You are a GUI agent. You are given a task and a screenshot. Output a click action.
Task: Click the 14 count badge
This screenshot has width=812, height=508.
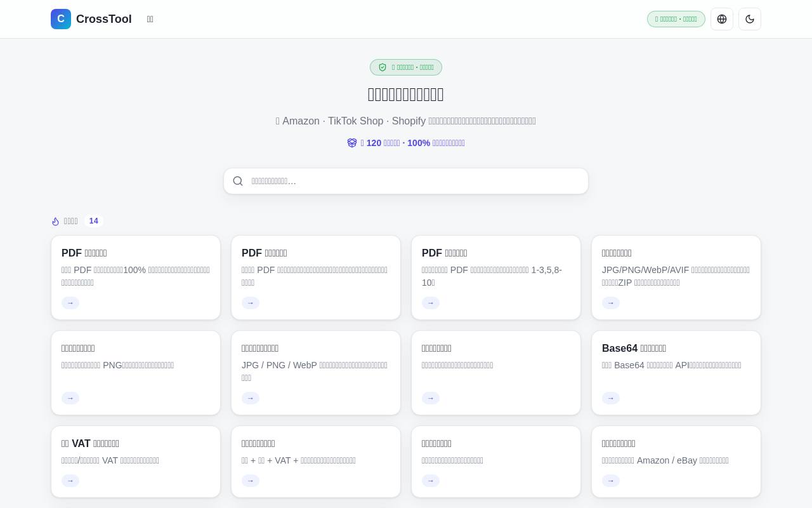point(94,221)
